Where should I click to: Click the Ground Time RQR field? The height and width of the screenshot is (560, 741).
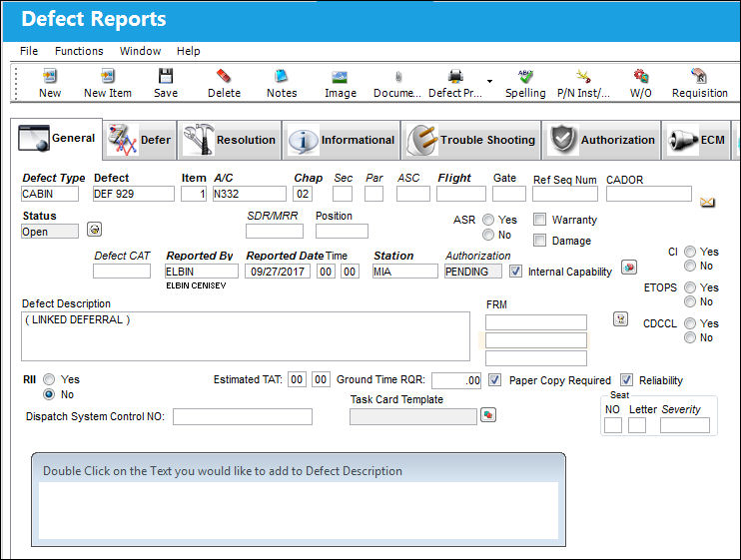pyautogui.click(x=456, y=380)
